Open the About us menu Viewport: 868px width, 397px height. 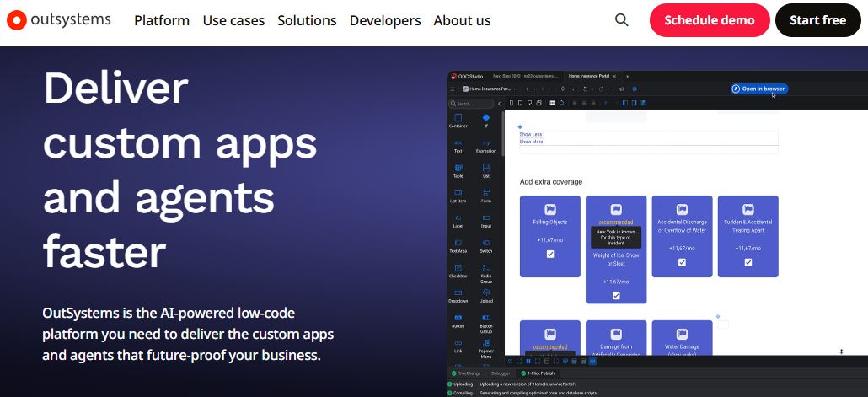coord(462,20)
